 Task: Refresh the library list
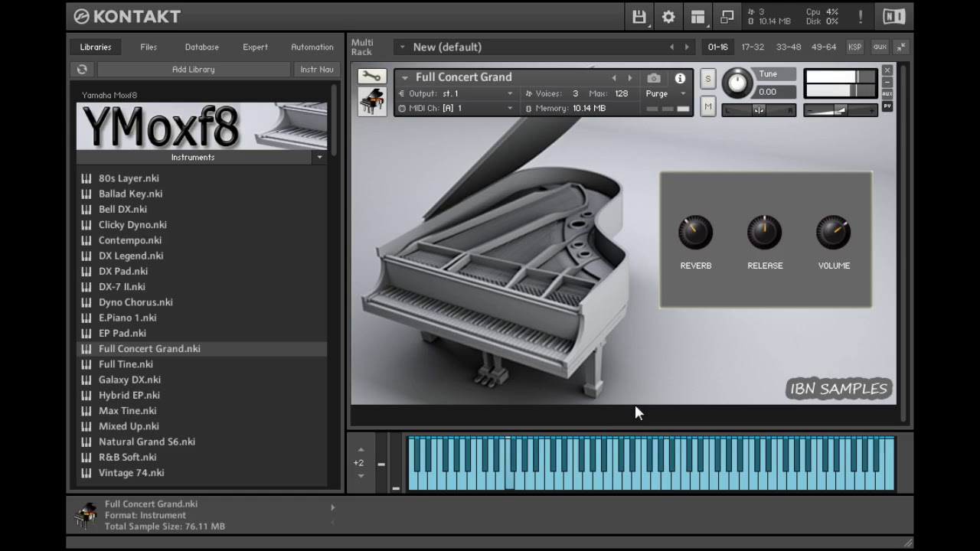click(x=82, y=69)
